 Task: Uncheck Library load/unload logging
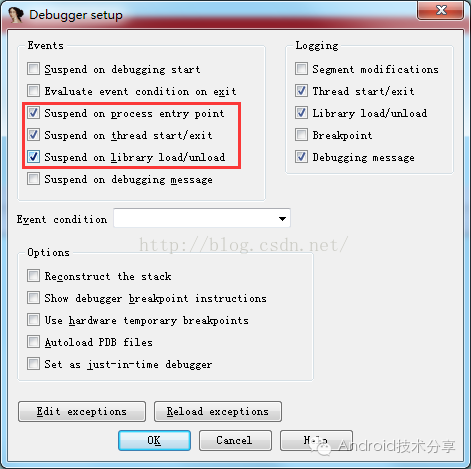pos(301,113)
